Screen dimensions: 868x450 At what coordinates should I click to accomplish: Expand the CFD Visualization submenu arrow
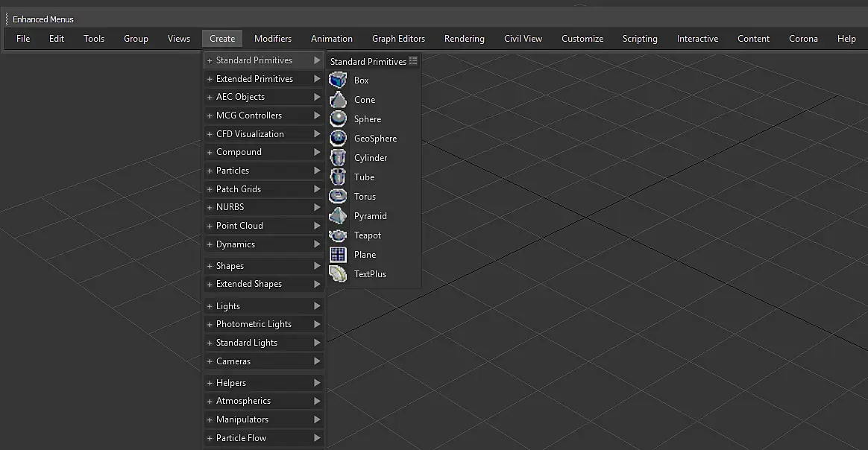[x=317, y=134]
